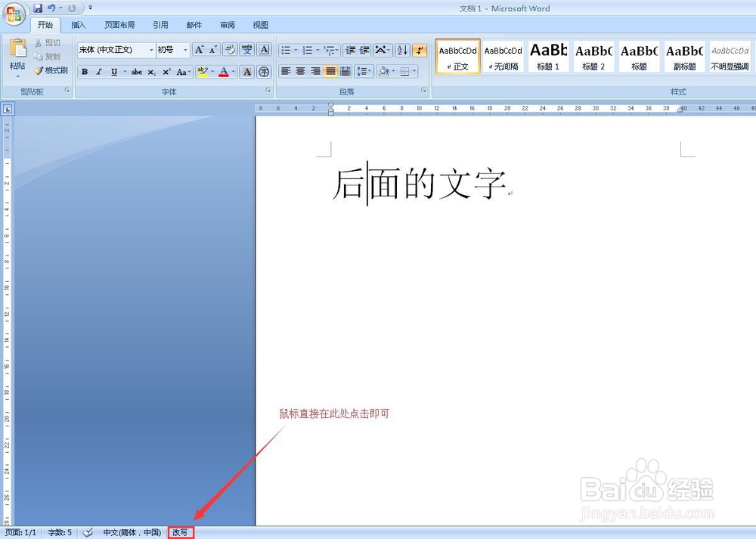Toggle Show/Hide paragraph marks
Viewport: 756px width, 539px height.
[x=418, y=51]
